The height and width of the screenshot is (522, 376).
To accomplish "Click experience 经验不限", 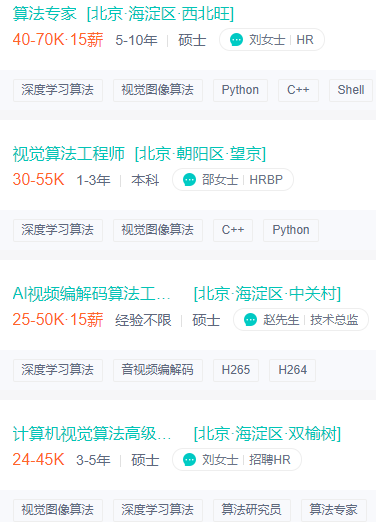I will click(x=143, y=320).
